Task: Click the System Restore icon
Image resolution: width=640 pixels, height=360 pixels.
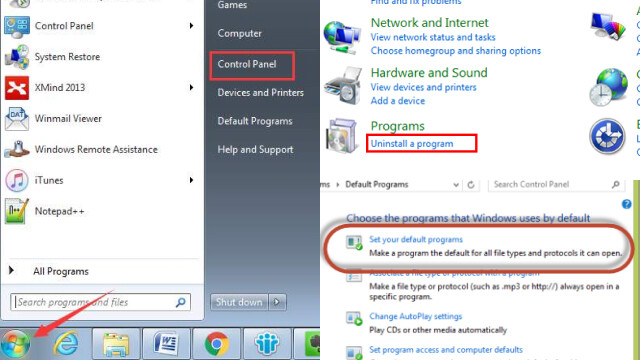Action: click(17, 57)
